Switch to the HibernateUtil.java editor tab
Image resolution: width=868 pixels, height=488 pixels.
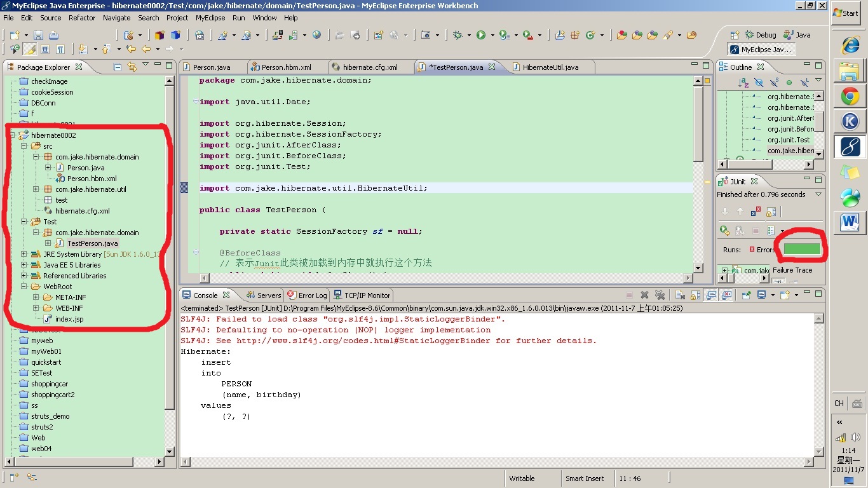pyautogui.click(x=550, y=67)
